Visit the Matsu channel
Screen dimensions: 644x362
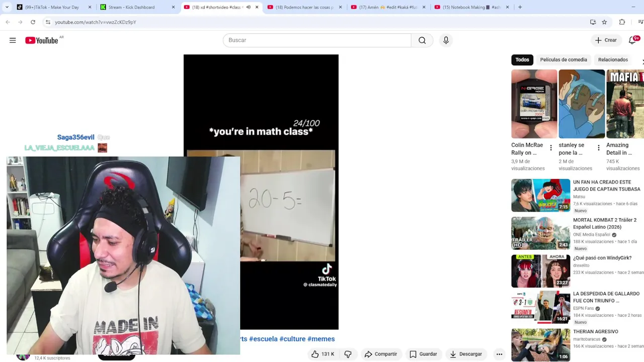coord(579,197)
